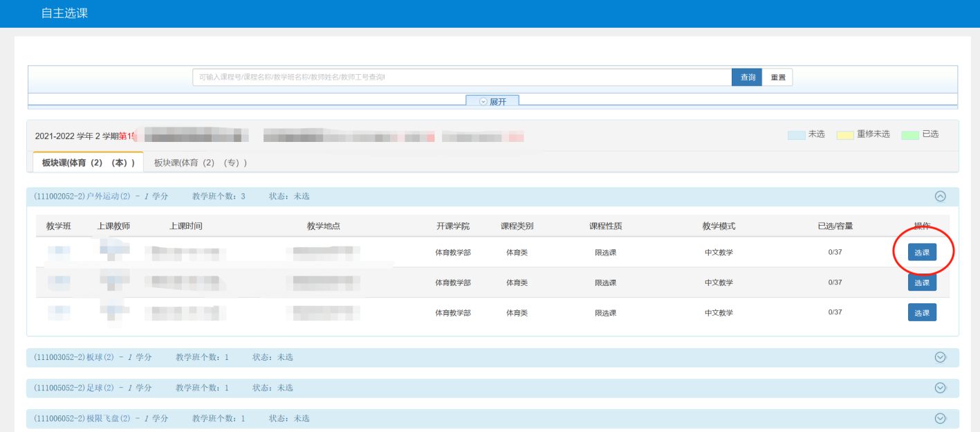
Task: Click the 已选 green legend swatch
Action: 910,135
